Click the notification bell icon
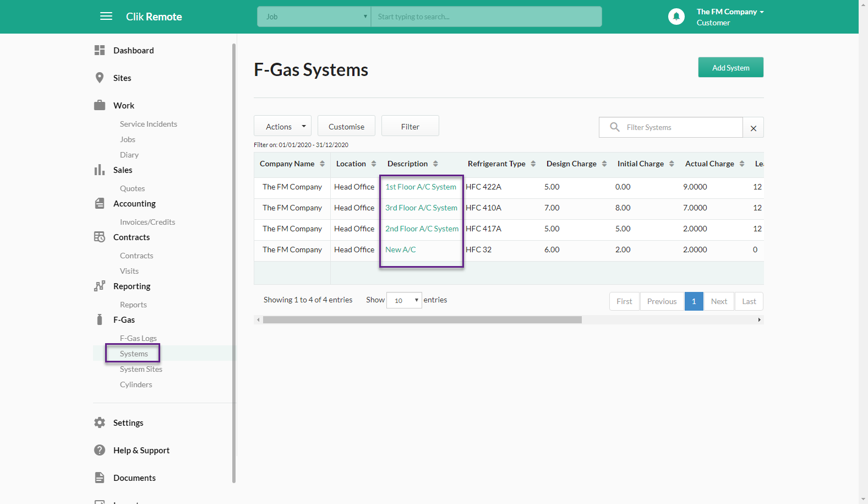Image resolution: width=868 pixels, height=504 pixels. pyautogui.click(x=676, y=17)
